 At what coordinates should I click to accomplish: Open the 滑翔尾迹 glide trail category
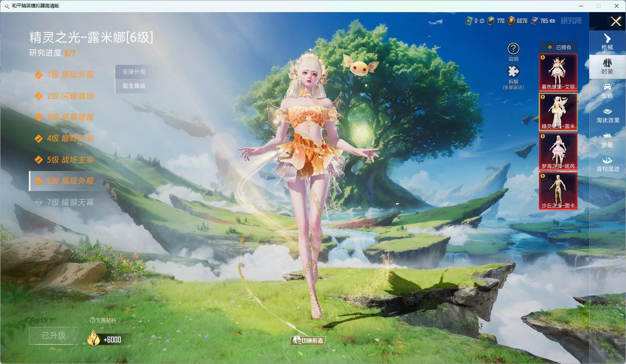[607, 164]
